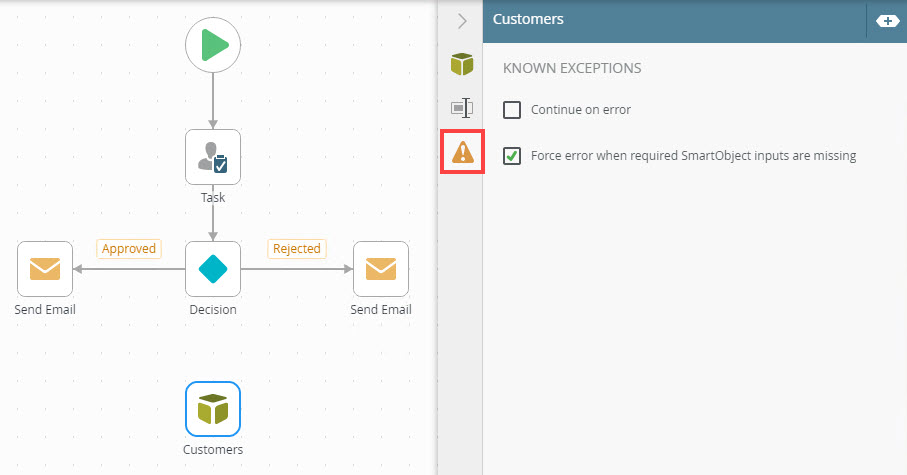Viewport: 907px width, 475px height.
Task: Uncheck Force error when inputs missing
Action: coord(512,156)
